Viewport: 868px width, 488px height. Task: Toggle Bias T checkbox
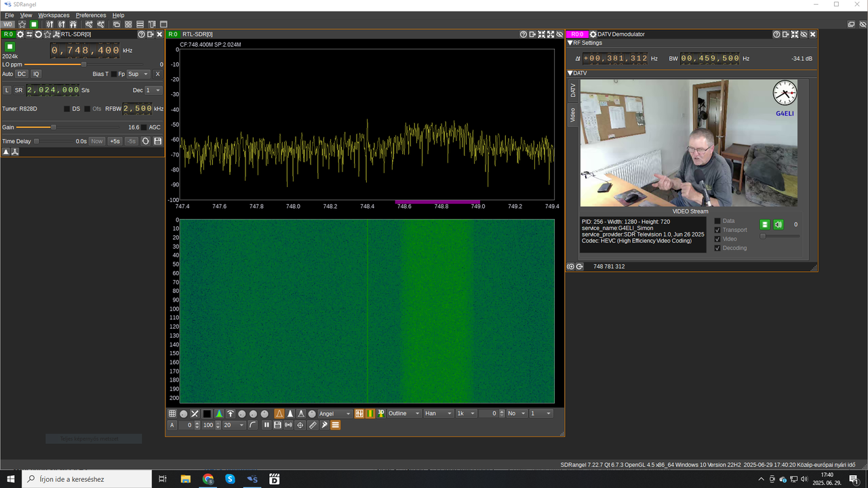(114, 74)
